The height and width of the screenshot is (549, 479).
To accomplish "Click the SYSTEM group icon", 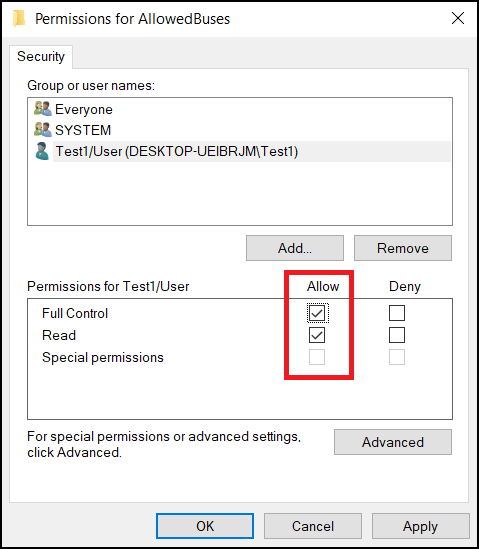I will click(43, 130).
